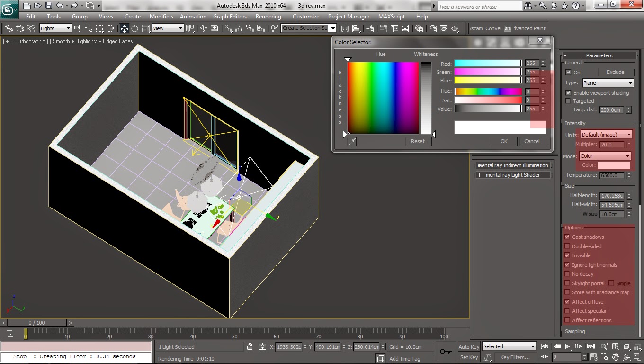The width and height of the screenshot is (644, 364).
Task: Toggle the Percent Snap icon
Action: coord(251,28)
